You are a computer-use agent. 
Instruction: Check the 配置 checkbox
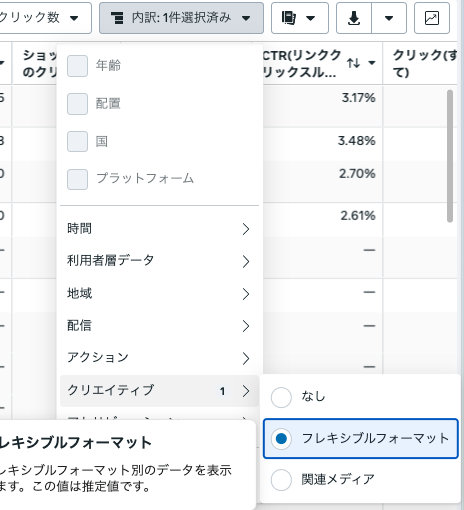click(x=77, y=104)
